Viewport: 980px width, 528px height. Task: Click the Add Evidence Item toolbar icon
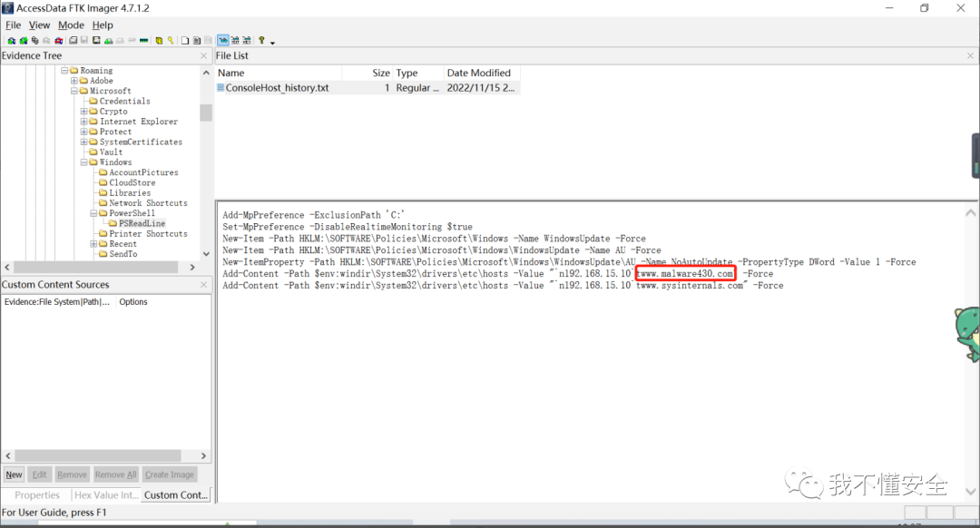(x=12, y=41)
